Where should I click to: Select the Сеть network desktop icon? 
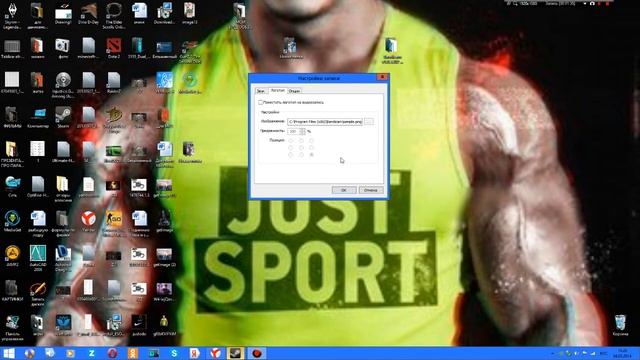point(12,187)
